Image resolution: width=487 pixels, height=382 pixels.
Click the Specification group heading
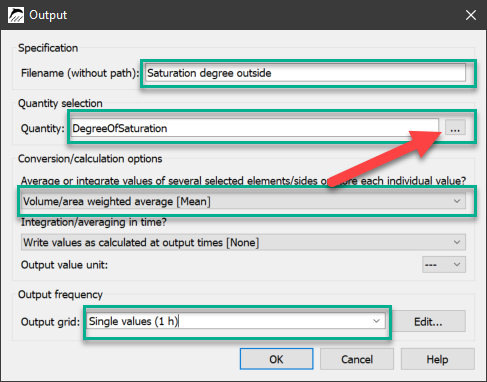[x=48, y=48]
